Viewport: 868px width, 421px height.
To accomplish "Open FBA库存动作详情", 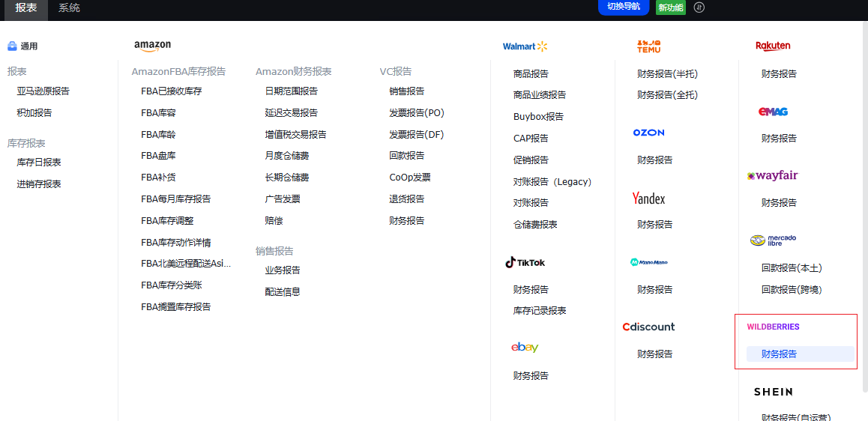I will pos(176,242).
